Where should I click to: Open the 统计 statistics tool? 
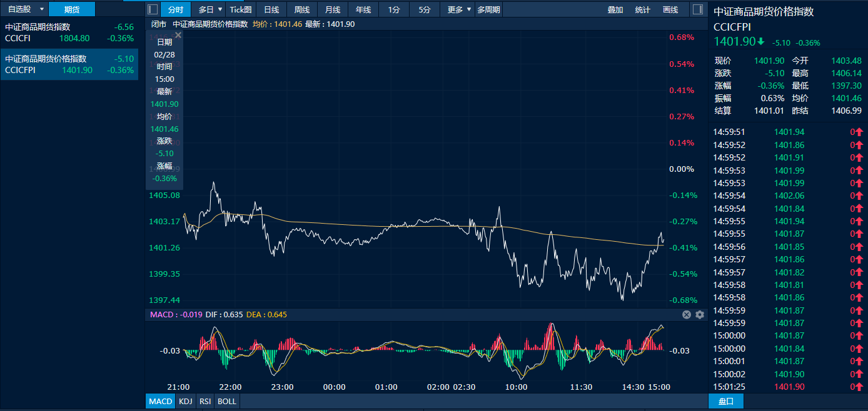(642, 9)
